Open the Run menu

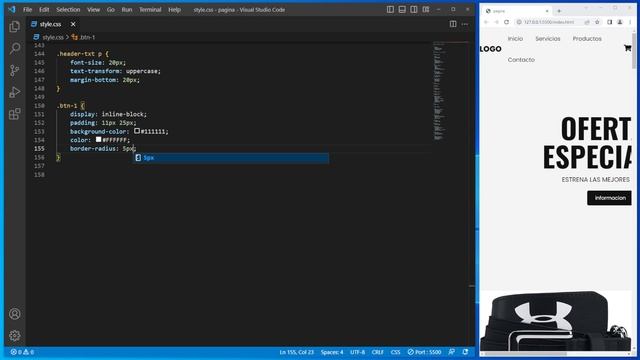click(127, 9)
